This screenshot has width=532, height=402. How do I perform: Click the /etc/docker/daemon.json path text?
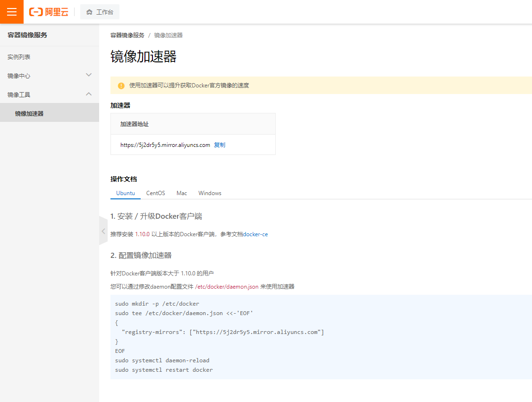click(x=227, y=287)
